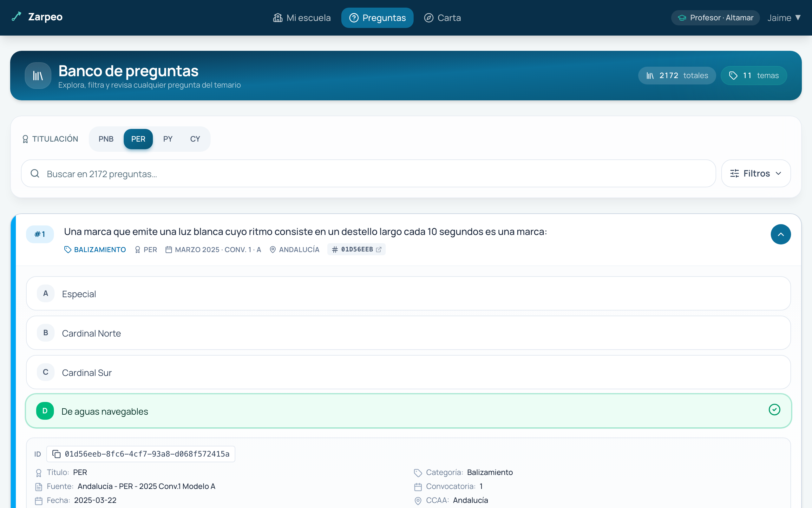Click the Categoría value Balizamiento
This screenshot has height=508, width=812.
[490, 472]
